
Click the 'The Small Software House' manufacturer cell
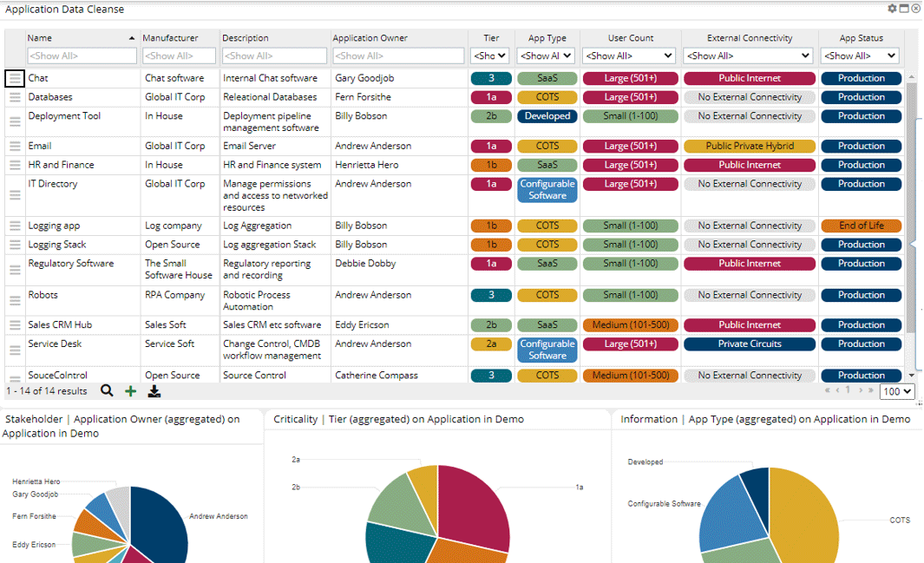coord(179,269)
